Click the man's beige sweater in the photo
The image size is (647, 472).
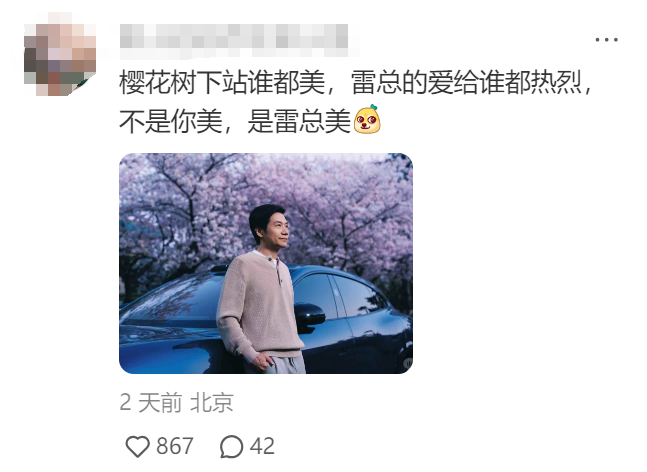259,305
